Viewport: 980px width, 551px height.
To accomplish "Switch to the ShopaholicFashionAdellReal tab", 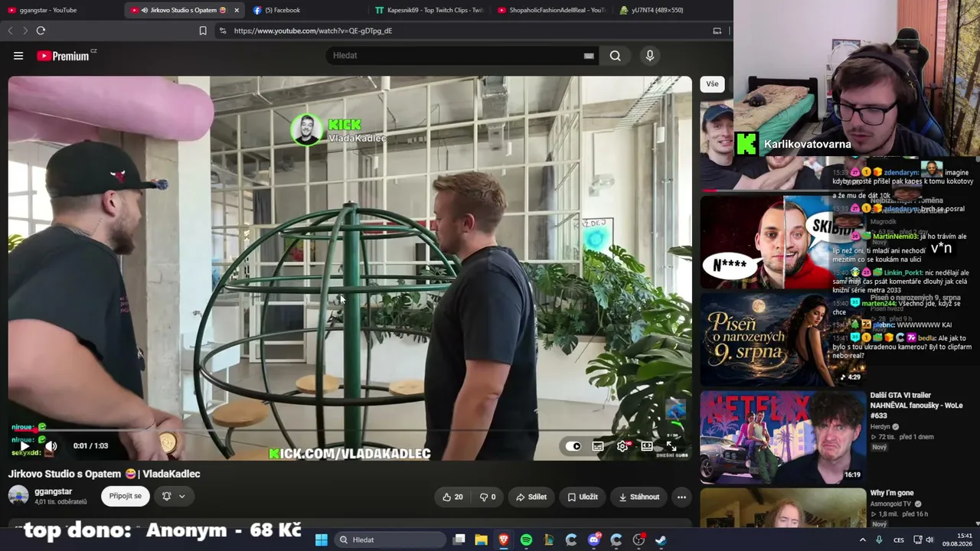I will (x=551, y=10).
